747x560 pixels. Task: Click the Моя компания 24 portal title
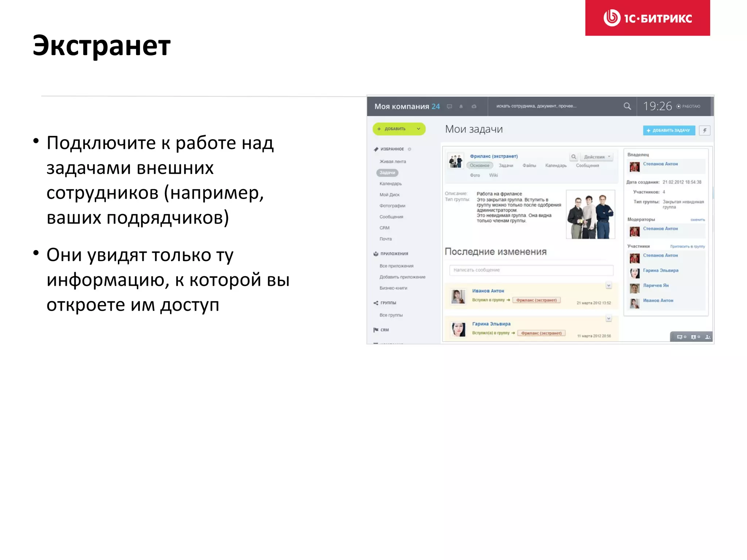(407, 106)
